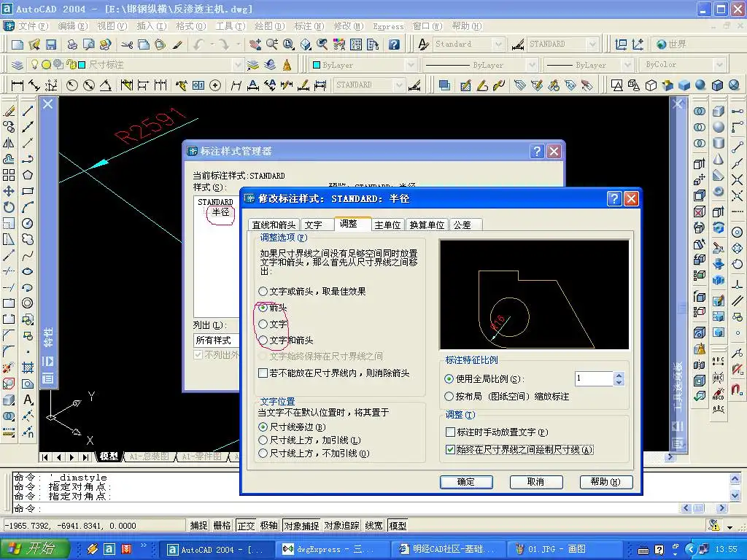The width and height of the screenshot is (747, 560).
Task: Expand the 尺寸标注 layer dropdown
Action: click(x=238, y=65)
